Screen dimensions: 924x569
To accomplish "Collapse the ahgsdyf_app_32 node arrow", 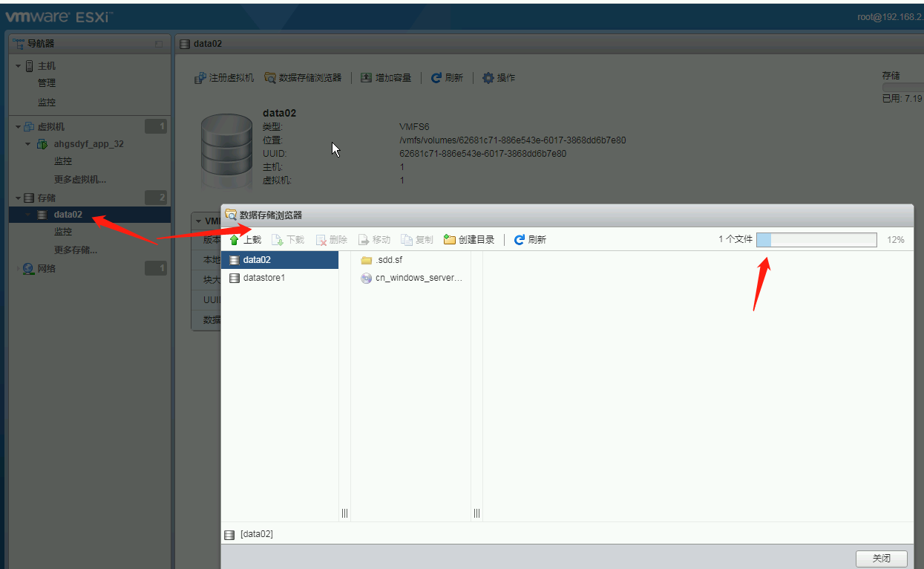I will (x=28, y=144).
